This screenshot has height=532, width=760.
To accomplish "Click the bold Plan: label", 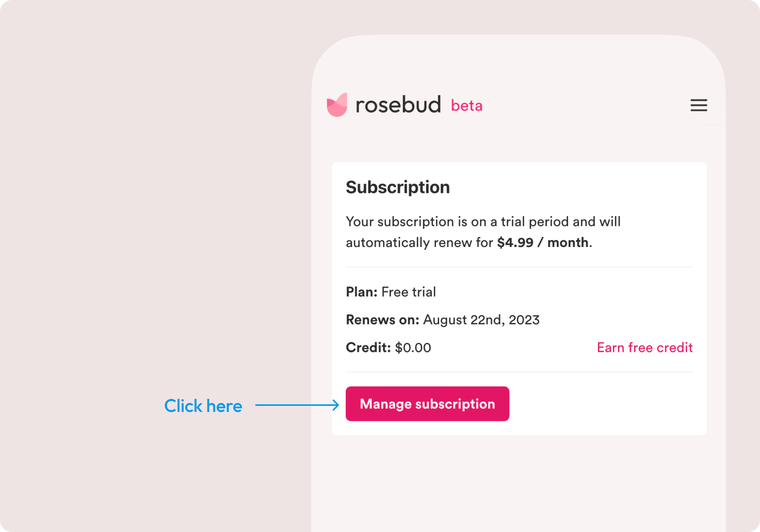I will [x=362, y=292].
